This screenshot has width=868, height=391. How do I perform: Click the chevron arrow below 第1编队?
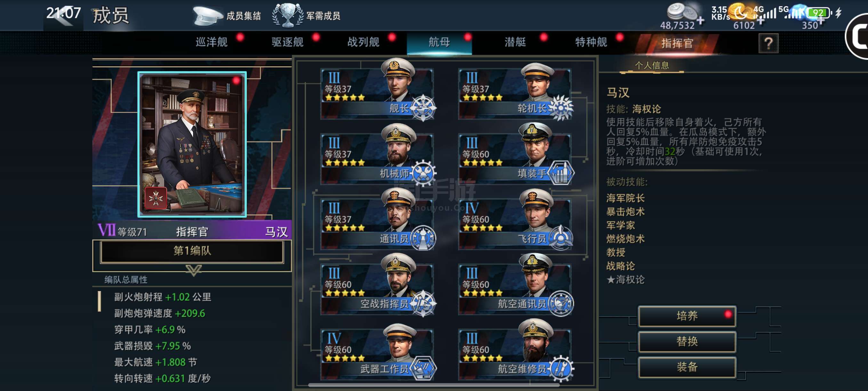point(193,270)
